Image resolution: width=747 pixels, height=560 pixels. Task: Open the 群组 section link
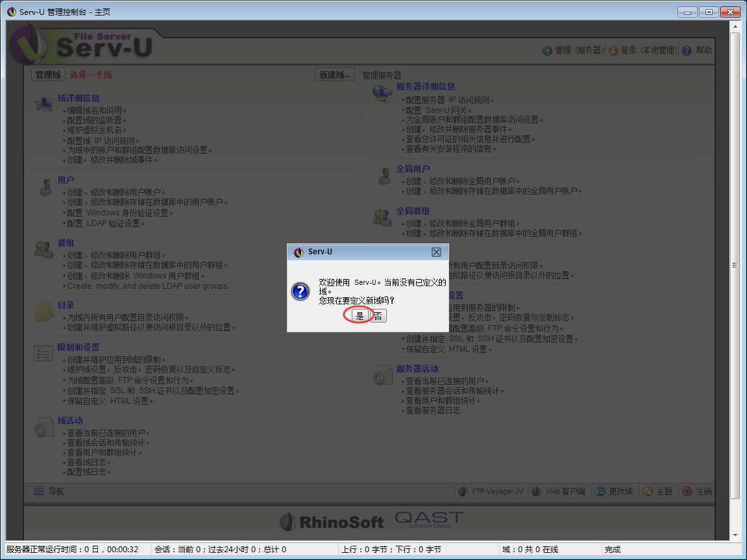tap(66, 243)
